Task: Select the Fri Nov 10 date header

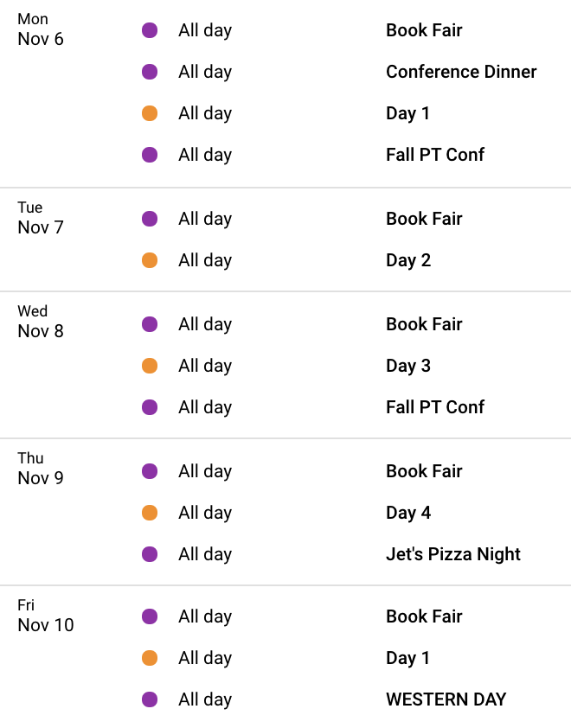Action: pos(46,616)
